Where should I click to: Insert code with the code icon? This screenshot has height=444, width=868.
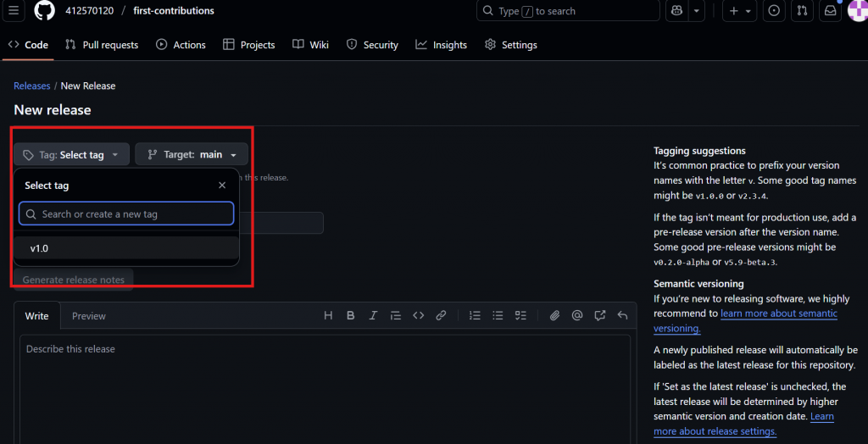click(x=419, y=315)
